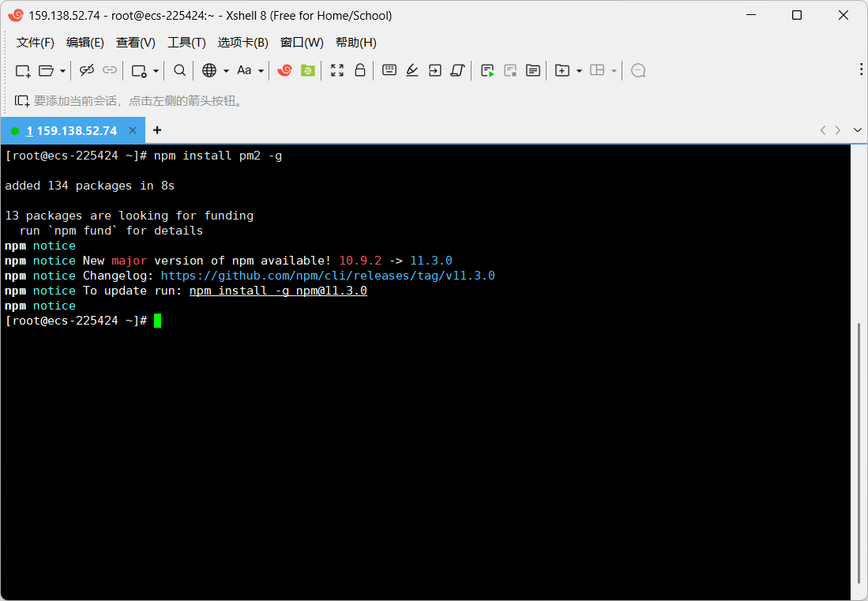Launch Xshell red swirl icon in toolbar
Viewport: 868px width, 601px height.
point(284,70)
